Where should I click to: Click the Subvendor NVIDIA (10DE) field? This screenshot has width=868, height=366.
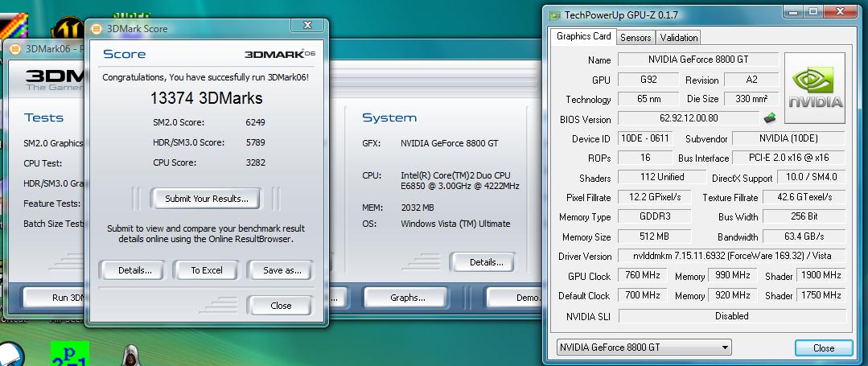[x=789, y=138]
